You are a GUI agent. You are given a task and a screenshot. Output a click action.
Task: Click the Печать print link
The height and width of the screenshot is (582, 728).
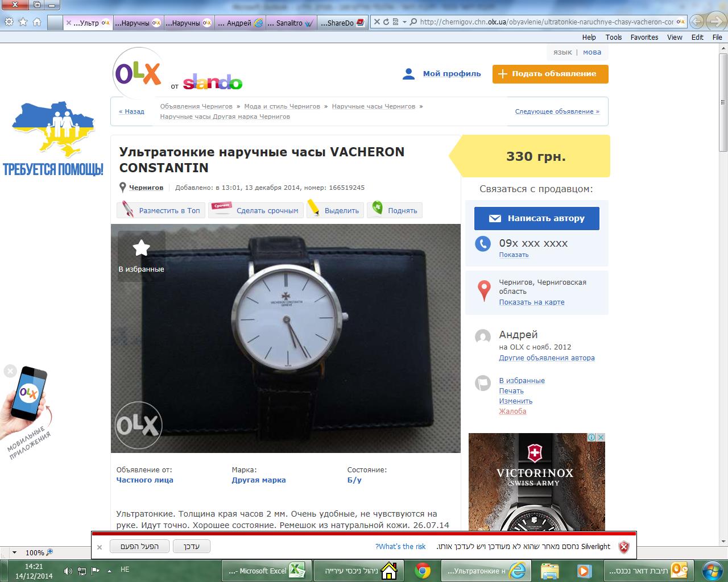point(511,391)
